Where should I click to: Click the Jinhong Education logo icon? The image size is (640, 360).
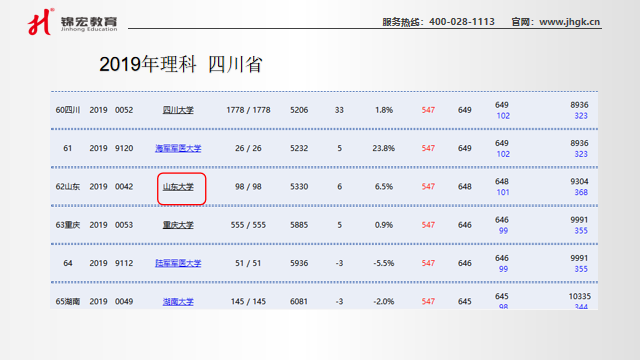[41, 22]
